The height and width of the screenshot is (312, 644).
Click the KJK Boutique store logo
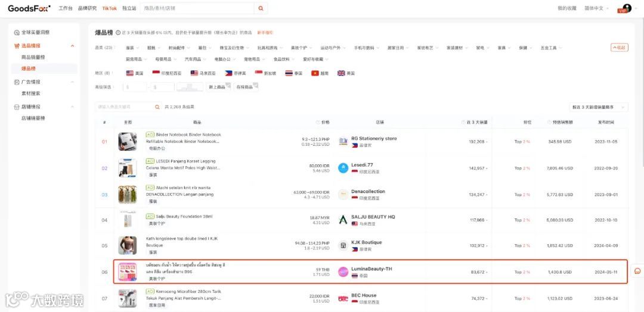pos(343,245)
